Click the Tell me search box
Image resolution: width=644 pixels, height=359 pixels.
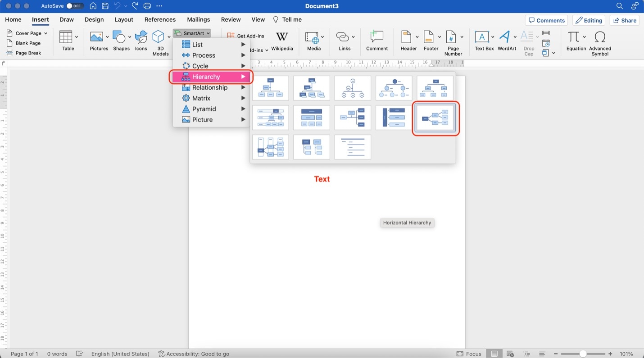click(x=287, y=20)
